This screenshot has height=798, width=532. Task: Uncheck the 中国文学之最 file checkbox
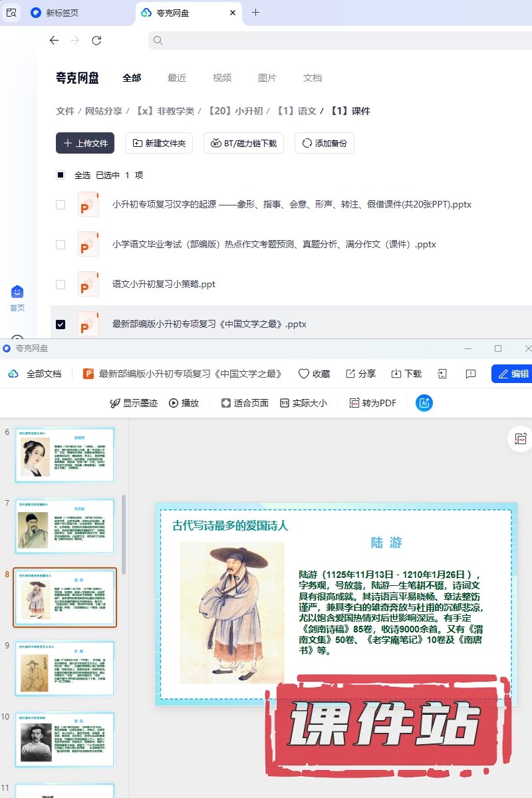[x=61, y=325]
